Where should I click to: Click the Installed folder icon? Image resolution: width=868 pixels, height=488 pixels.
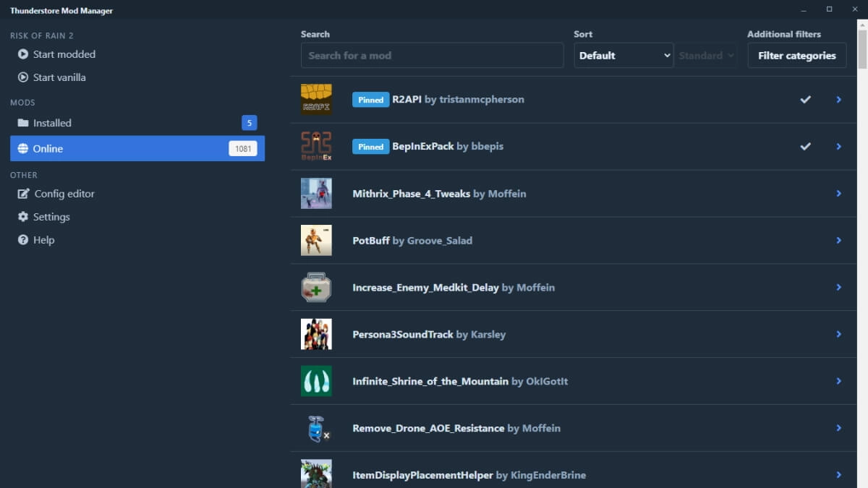23,123
